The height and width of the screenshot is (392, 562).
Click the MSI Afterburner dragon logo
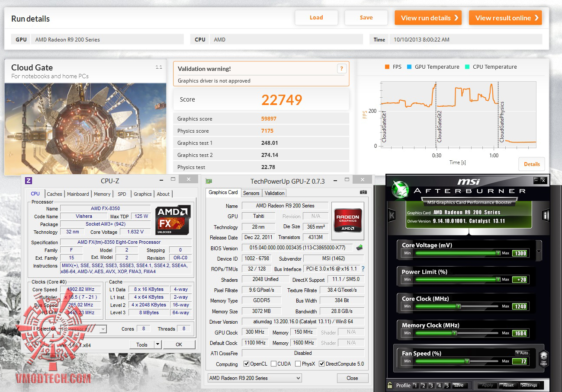(400, 188)
